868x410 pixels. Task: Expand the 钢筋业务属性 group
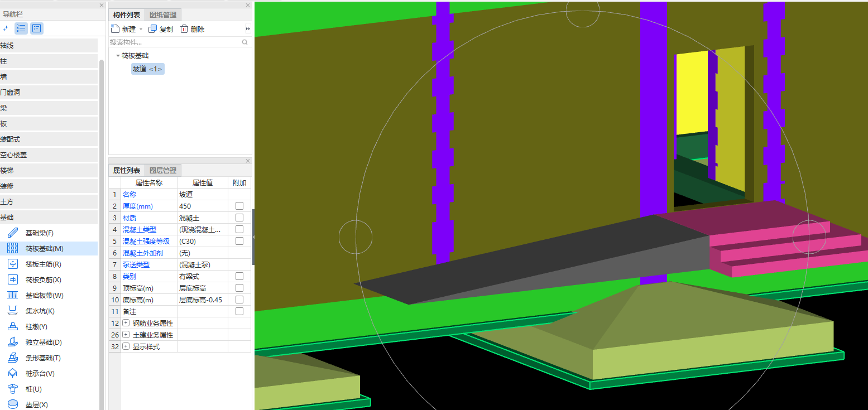point(126,323)
